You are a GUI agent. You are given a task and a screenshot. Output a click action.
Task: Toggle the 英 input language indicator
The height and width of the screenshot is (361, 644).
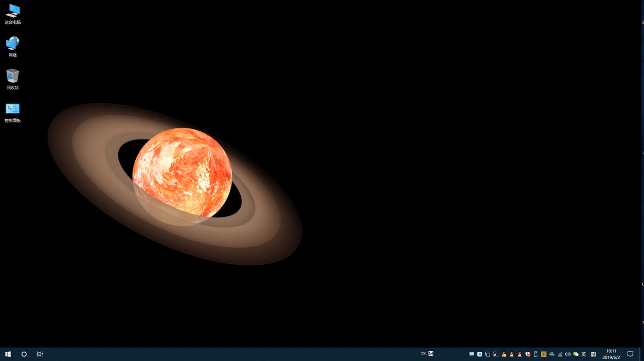583,354
